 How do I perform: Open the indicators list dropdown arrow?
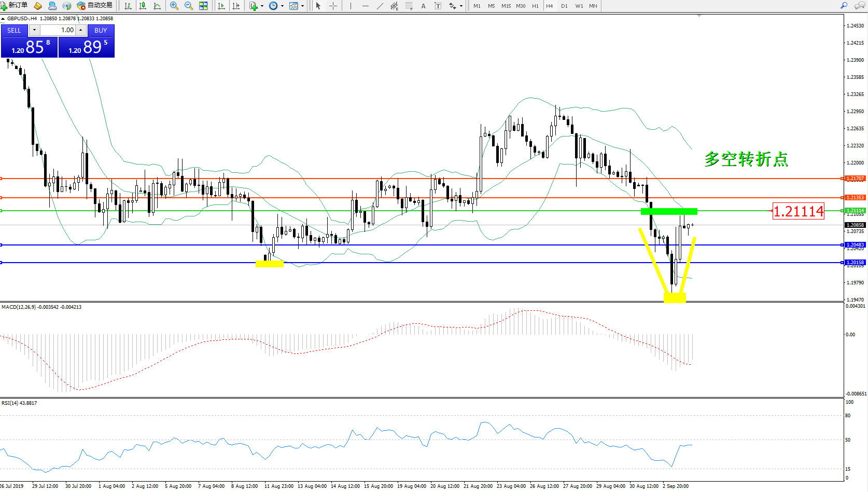[x=262, y=6]
